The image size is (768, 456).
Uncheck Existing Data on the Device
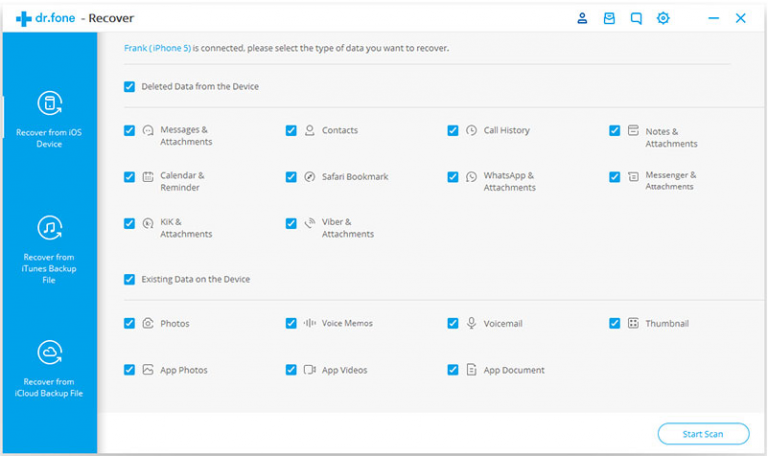tap(129, 280)
